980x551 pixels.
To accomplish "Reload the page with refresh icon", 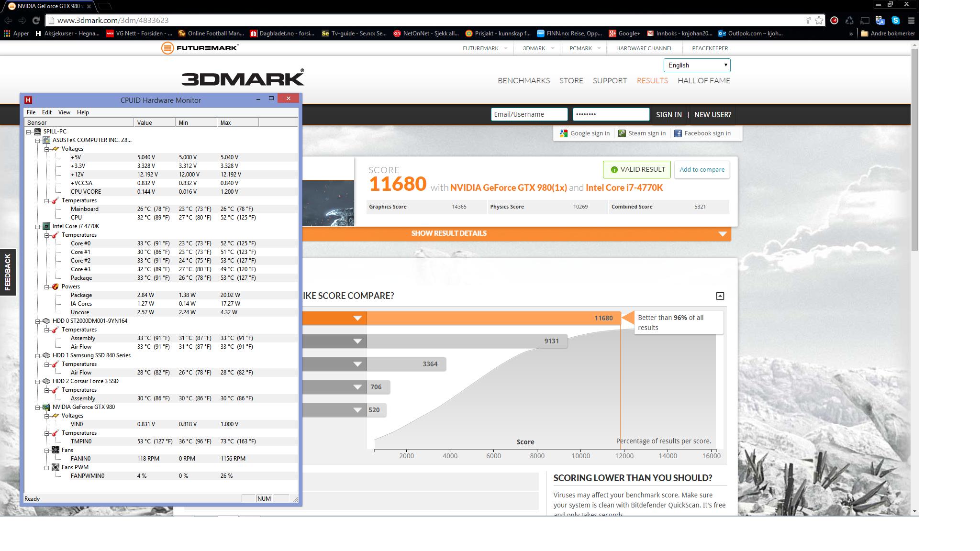I will click(36, 21).
